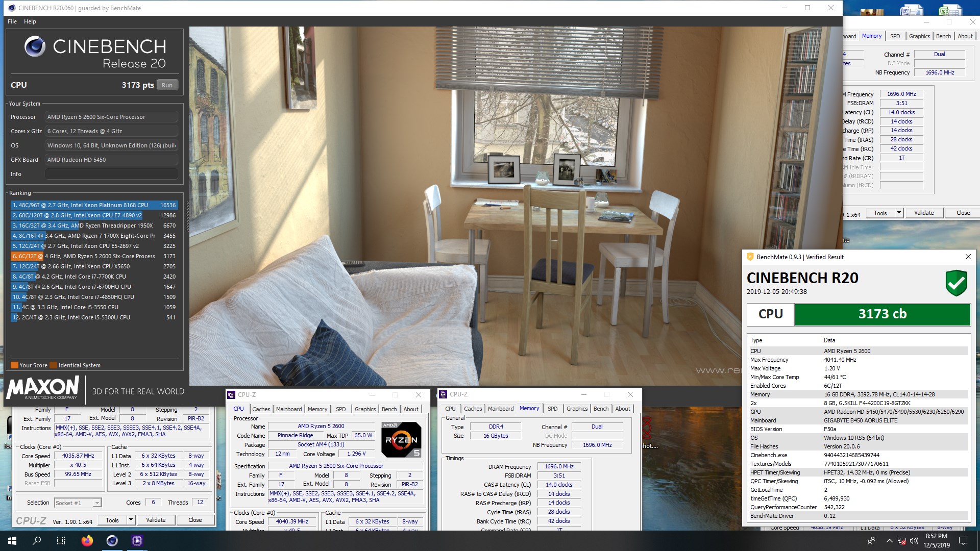
Task: Open Graphics tab in lower-right CPU-Z window
Action: tap(577, 409)
